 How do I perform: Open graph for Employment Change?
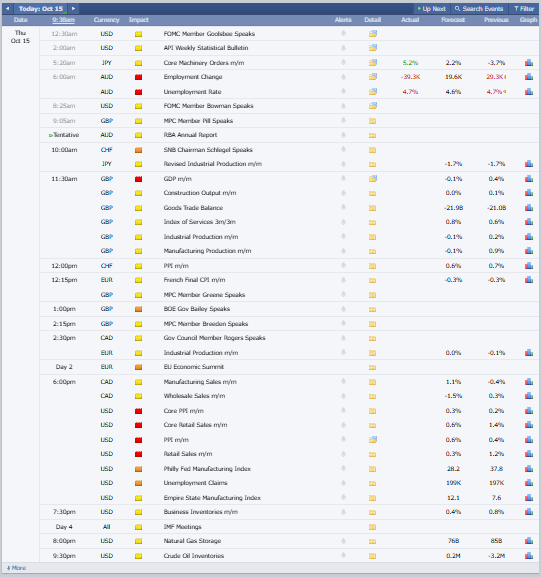pos(529,77)
